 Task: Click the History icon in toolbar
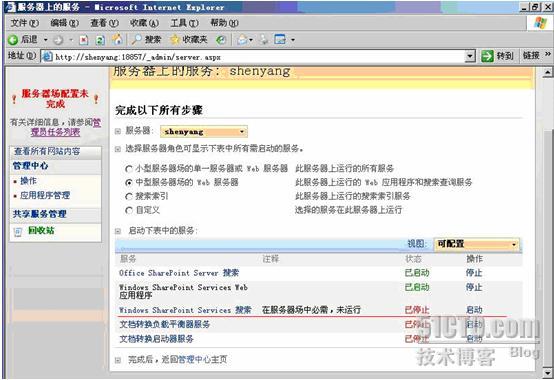[x=221, y=40]
